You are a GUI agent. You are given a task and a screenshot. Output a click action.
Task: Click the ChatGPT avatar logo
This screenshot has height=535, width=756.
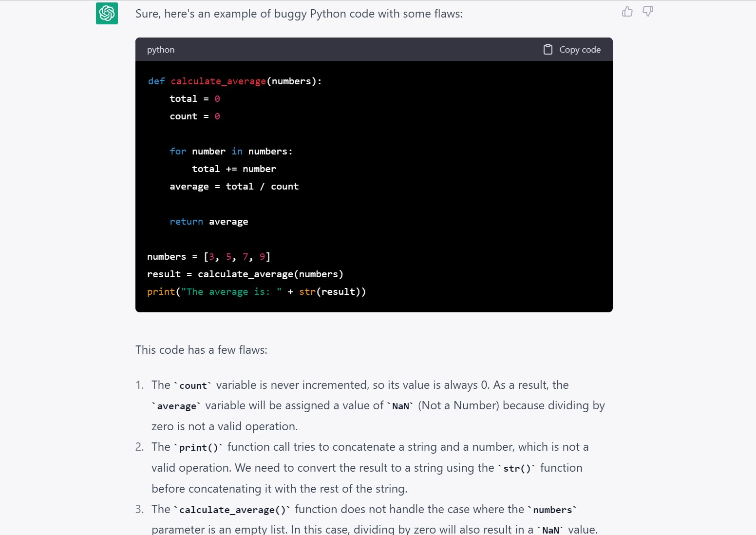click(107, 13)
